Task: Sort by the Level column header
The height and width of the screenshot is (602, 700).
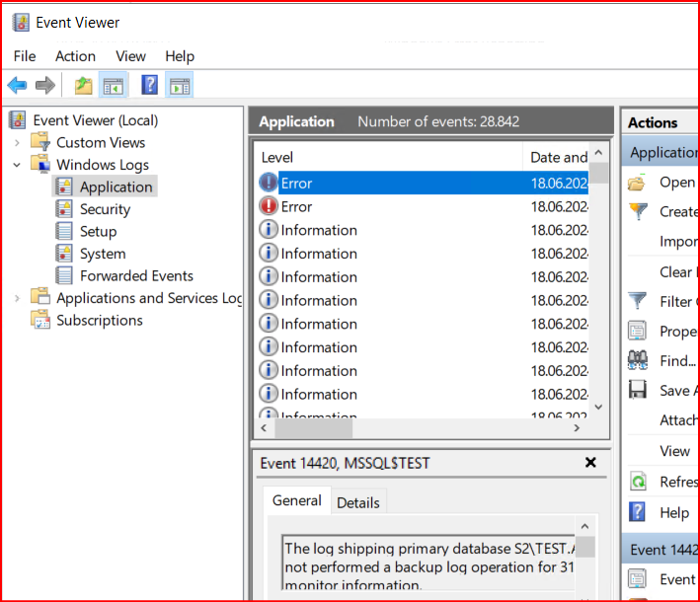Action: (x=388, y=157)
